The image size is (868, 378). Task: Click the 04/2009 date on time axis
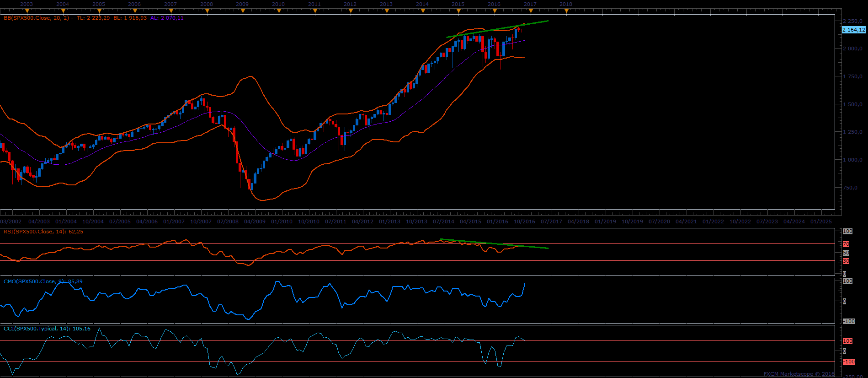(x=255, y=221)
